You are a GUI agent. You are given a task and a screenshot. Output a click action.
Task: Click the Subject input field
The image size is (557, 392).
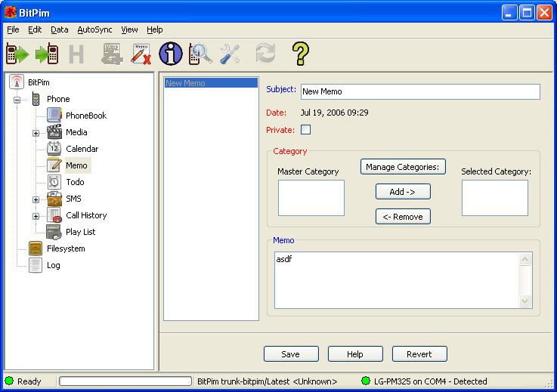419,91
